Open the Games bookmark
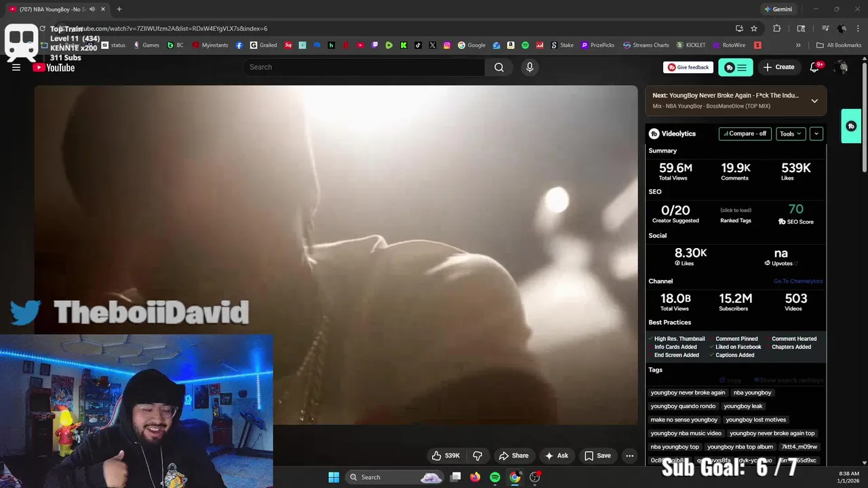This screenshot has height=488, width=868. pos(146,45)
